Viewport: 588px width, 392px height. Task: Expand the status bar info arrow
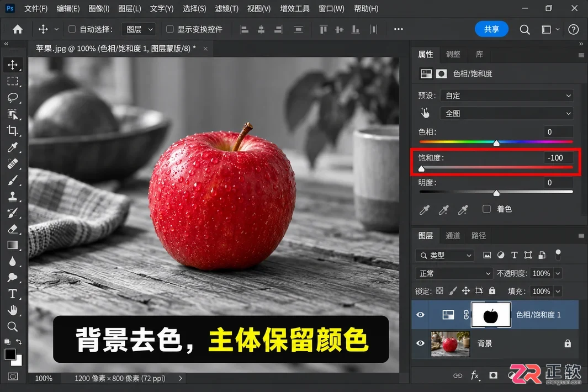click(x=181, y=379)
